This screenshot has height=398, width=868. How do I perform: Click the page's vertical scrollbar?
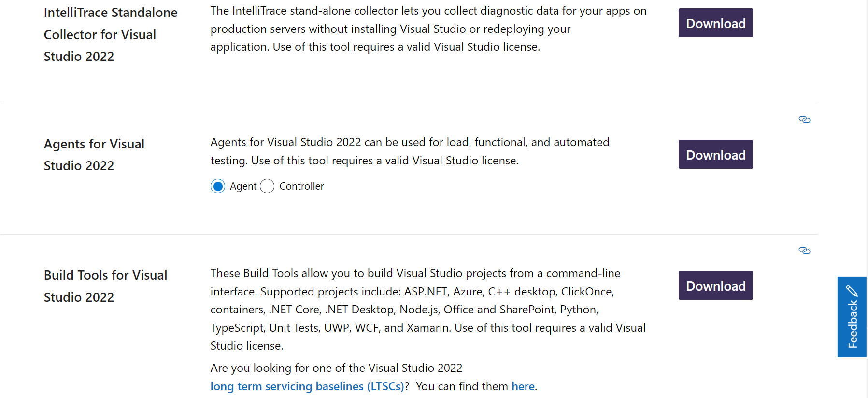click(867, 199)
